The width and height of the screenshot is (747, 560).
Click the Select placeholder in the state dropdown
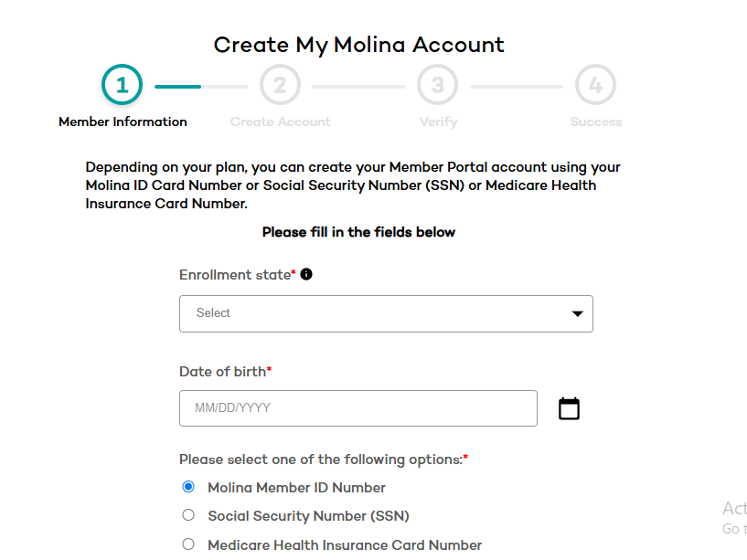213,313
